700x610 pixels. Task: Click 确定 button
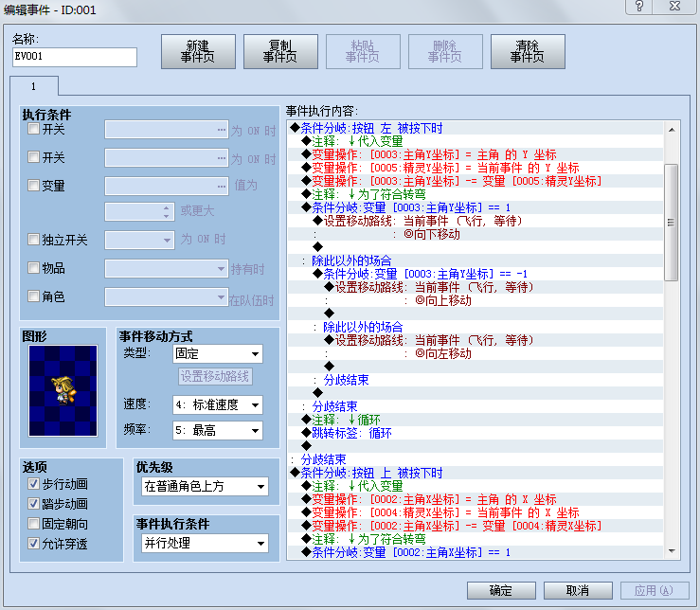tap(501, 590)
